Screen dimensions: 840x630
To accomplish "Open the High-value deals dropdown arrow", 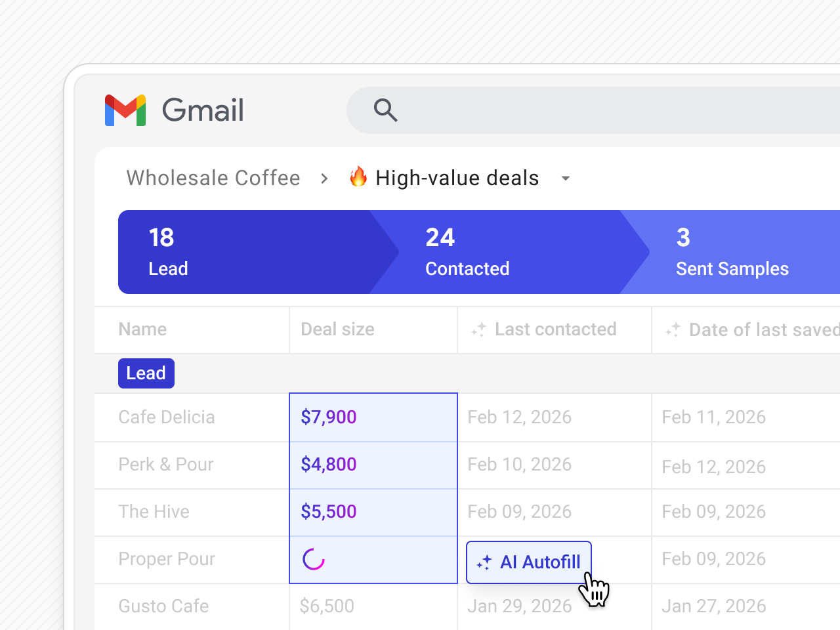I will point(565,178).
